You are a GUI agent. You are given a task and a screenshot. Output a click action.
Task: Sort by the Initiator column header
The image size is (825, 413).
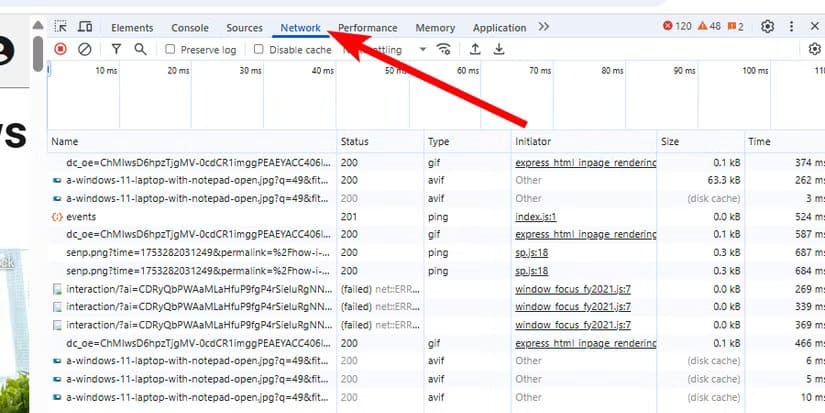point(583,142)
